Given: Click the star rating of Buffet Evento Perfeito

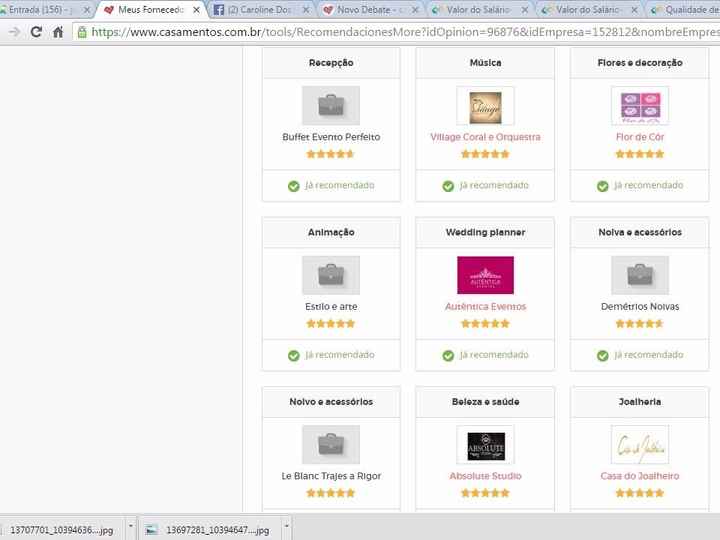Looking at the screenshot, I should (331, 154).
